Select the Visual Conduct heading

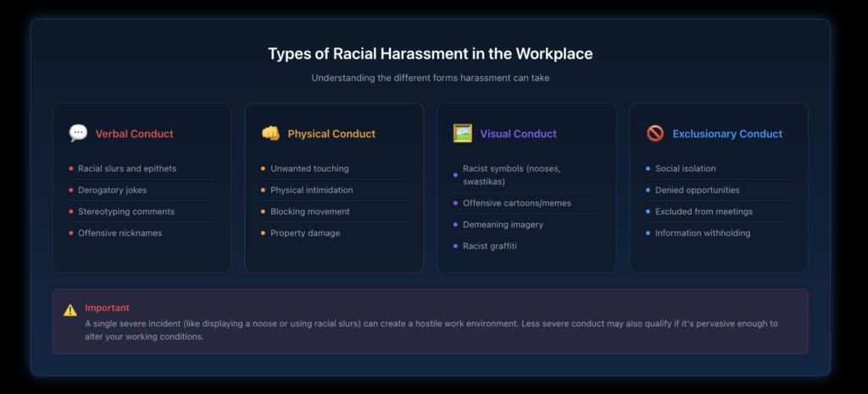(x=519, y=134)
